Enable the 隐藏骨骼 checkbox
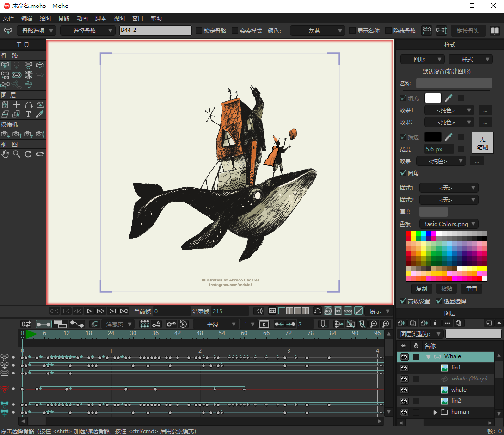Screen dimensions: 504x435 388,31
